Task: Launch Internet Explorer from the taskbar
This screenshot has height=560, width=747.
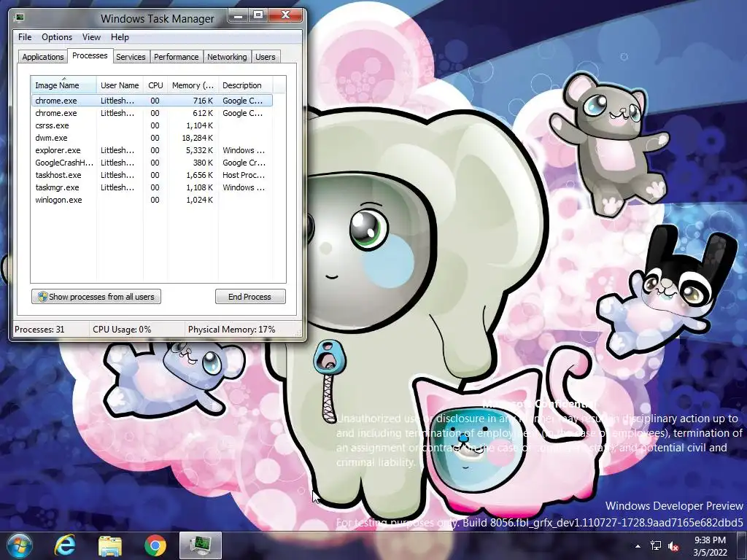Action: coord(65,545)
